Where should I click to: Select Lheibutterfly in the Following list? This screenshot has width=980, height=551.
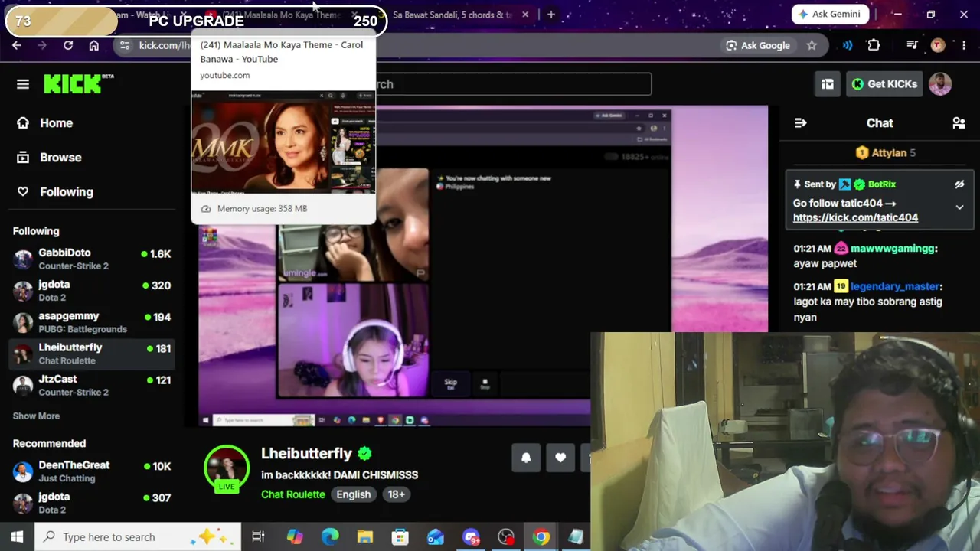tap(92, 354)
